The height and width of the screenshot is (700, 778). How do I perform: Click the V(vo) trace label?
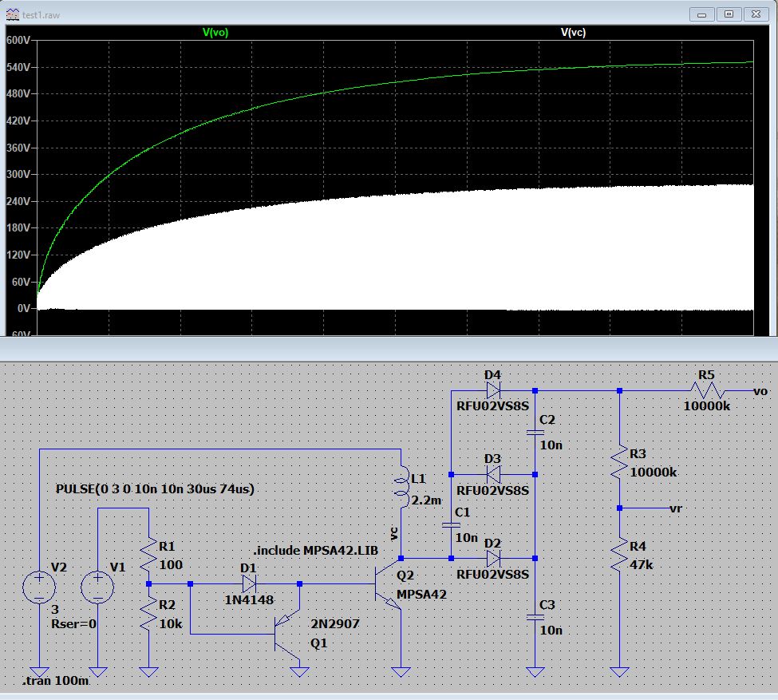click(x=215, y=32)
